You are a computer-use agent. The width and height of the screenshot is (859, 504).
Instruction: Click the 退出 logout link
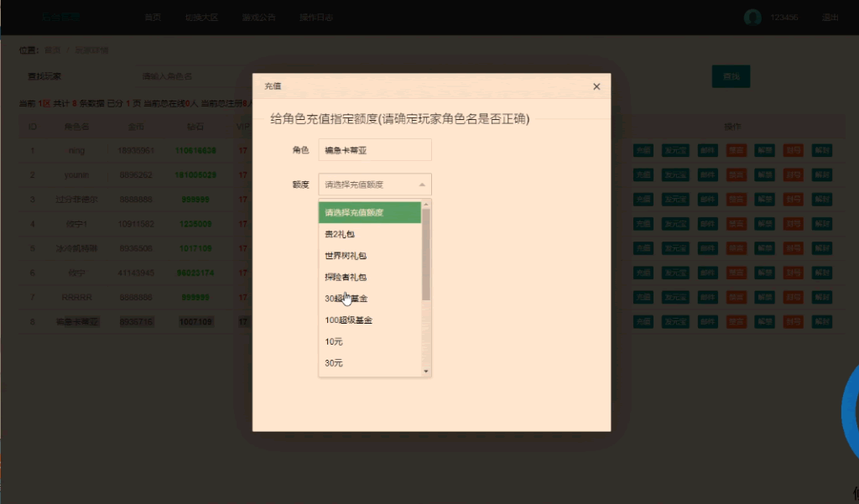pos(830,18)
